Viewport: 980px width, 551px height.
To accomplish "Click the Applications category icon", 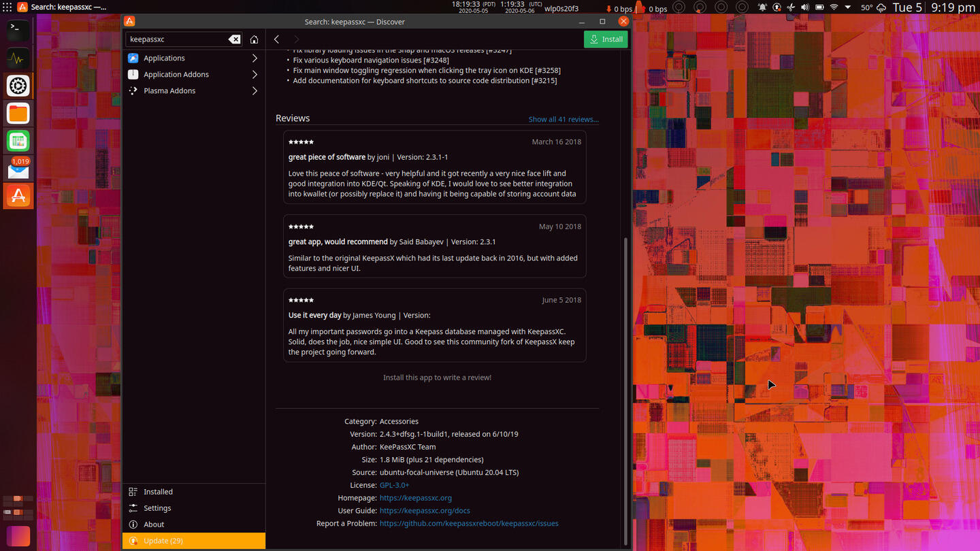I will tap(133, 58).
